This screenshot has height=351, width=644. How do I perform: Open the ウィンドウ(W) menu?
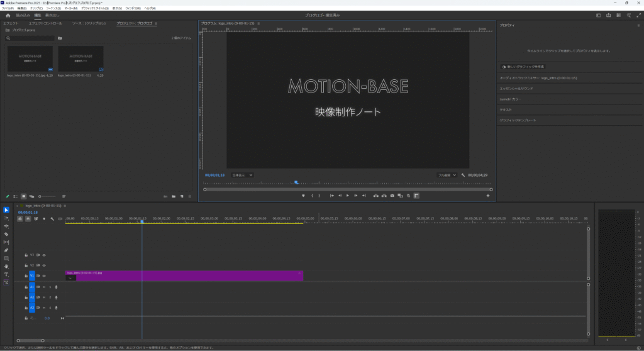click(x=133, y=8)
